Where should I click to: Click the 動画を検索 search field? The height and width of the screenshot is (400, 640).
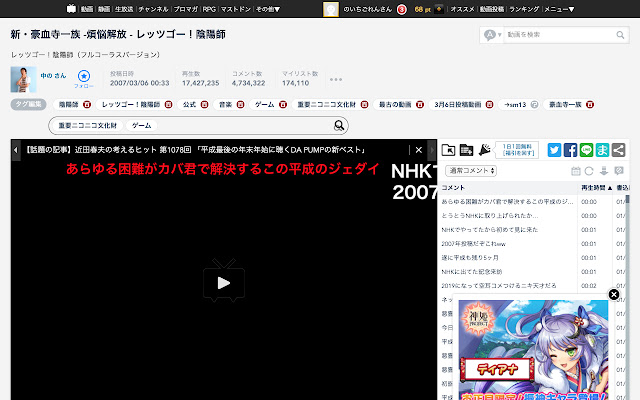[x=559, y=35]
